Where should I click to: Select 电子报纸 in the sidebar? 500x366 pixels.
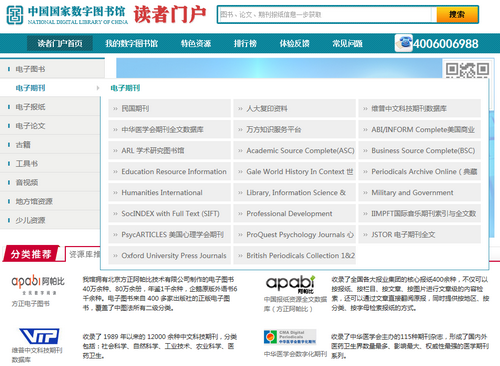coord(50,107)
